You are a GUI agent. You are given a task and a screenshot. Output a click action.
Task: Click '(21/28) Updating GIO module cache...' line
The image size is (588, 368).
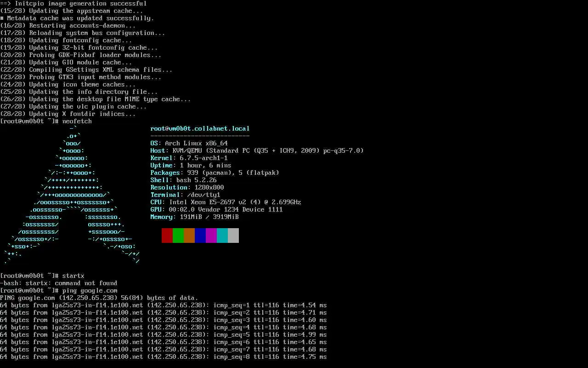pyautogui.click(x=66, y=63)
